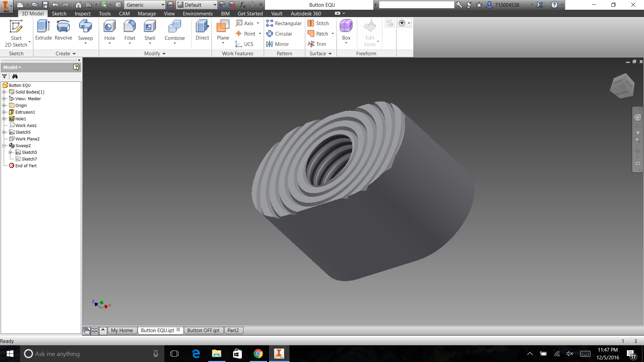Open the Inspect menu tab
Image resolution: width=644 pixels, height=362 pixels.
point(83,13)
